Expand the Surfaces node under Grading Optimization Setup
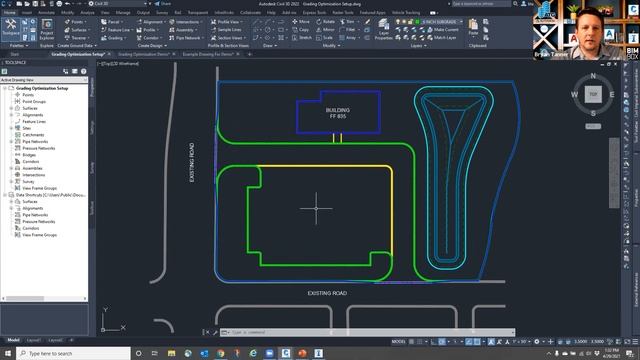Screen dimensions: 640x360 (11, 108)
